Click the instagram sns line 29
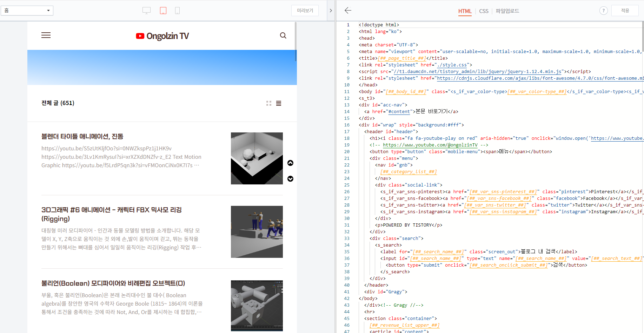Image resolution: width=644 pixels, height=333 pixels. (x=511, y=212)
